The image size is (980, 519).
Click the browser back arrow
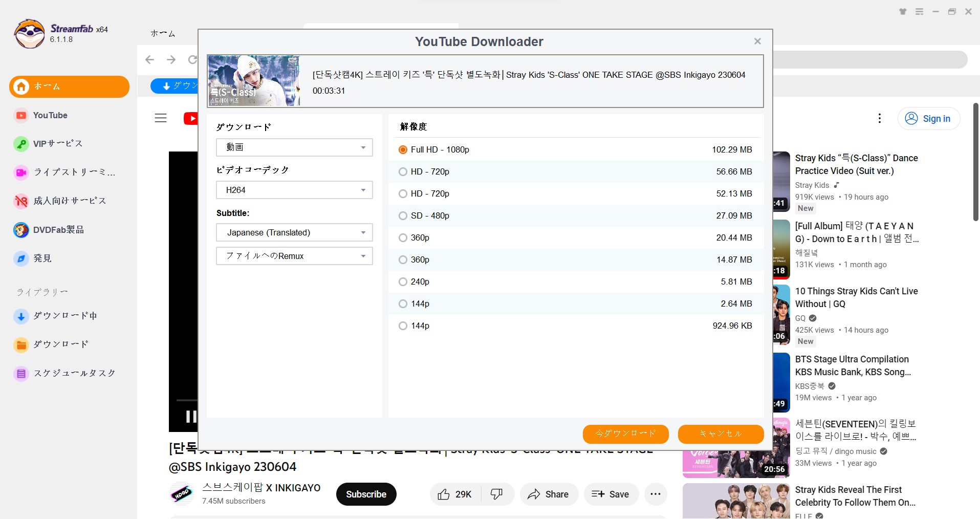click(149, 60)
